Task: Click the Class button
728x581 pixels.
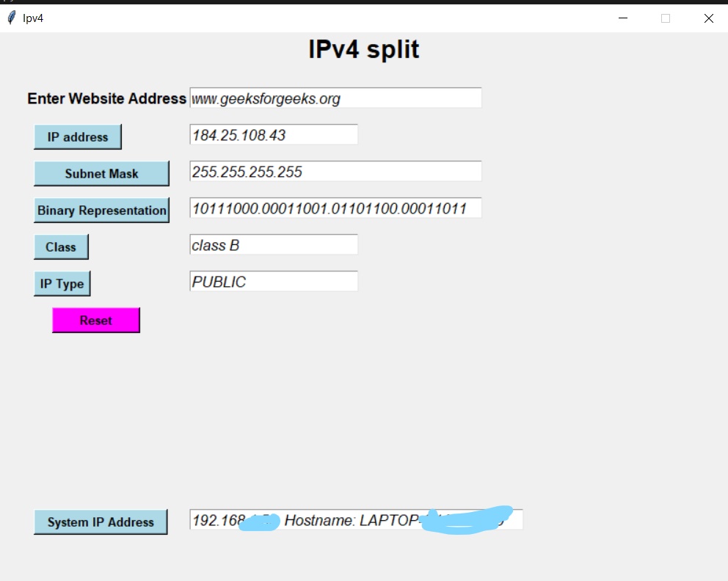Action: (x=61, y=247)
